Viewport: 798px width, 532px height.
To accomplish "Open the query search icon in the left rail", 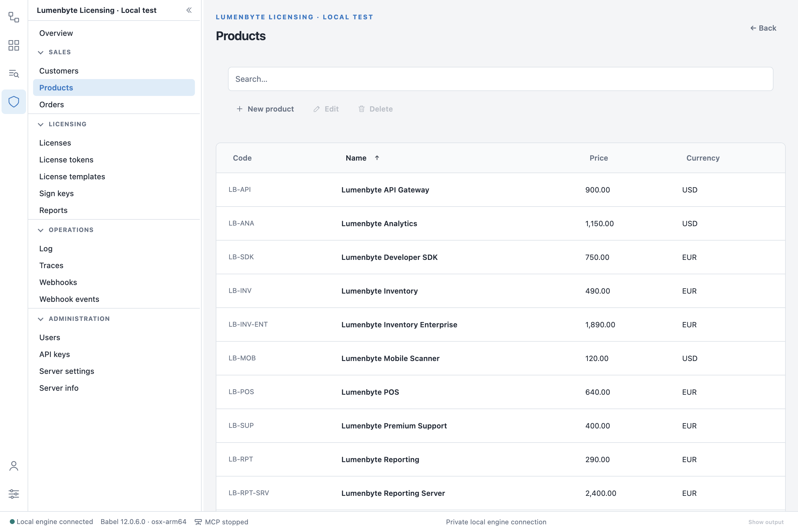I will pos(13,73).
